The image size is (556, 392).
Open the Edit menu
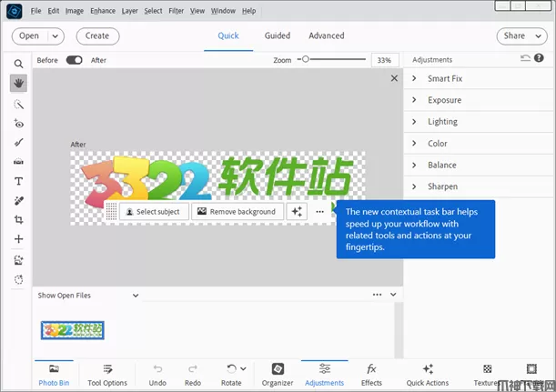[x=54, y=11]
